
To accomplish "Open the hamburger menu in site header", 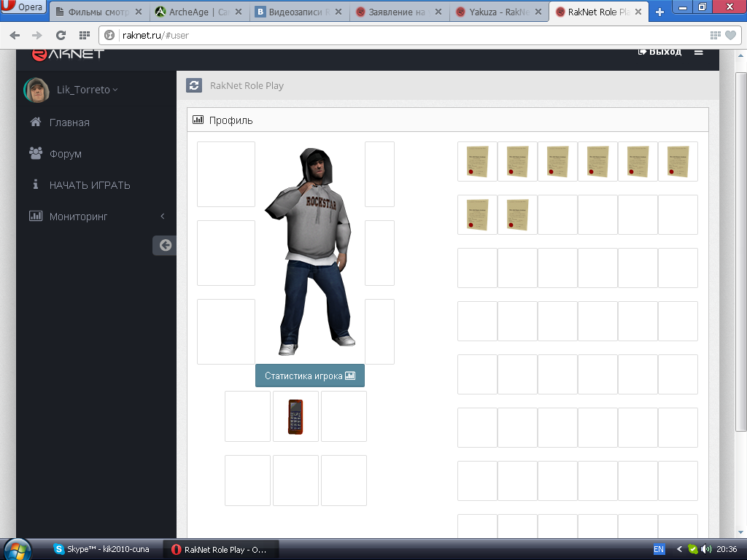I will tap(698, 52).
